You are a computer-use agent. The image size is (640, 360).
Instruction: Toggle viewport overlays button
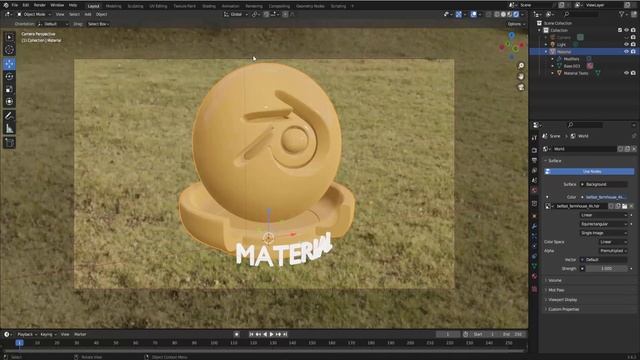pos(473,14)
